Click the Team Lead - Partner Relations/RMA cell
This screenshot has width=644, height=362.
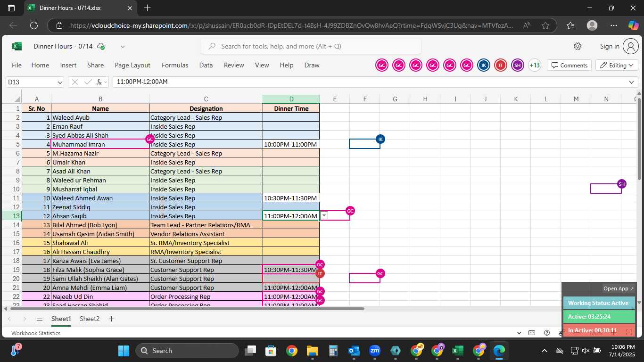click(206, 225)
